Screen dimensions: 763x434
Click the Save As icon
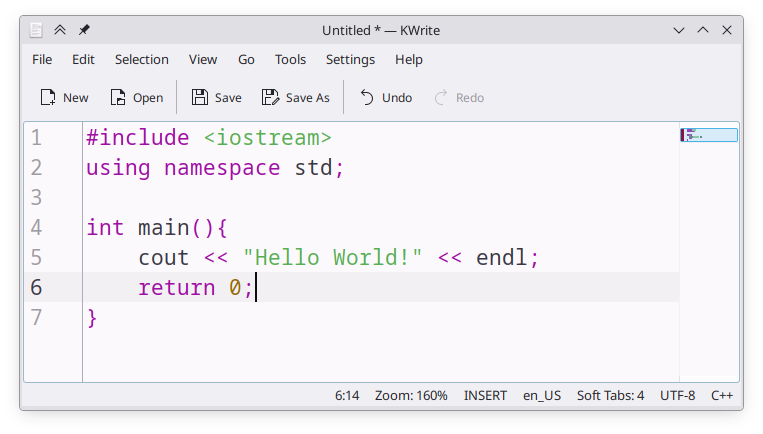pyautogui.click(x=271, y=98)
